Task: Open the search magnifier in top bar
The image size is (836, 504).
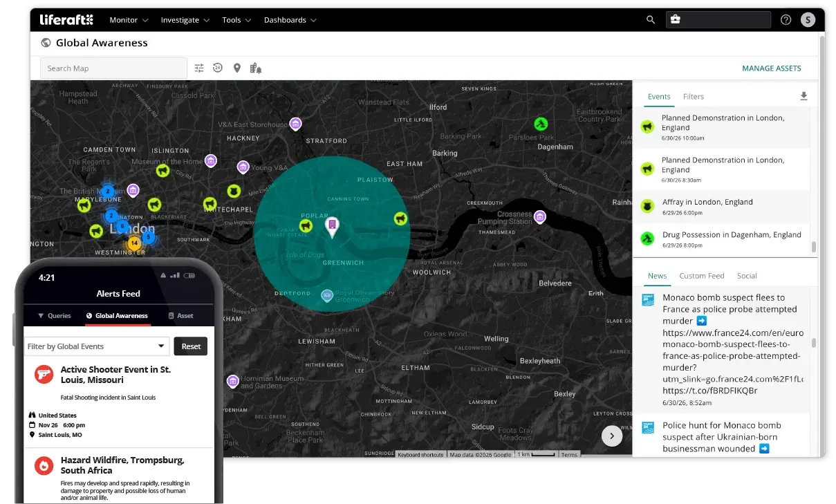Action: coord(651,20)
